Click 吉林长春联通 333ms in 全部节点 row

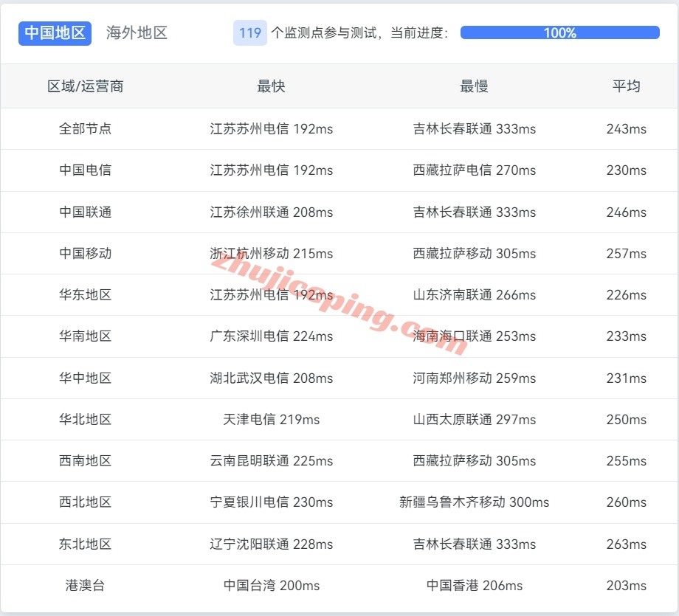click(x=474, y=128)
